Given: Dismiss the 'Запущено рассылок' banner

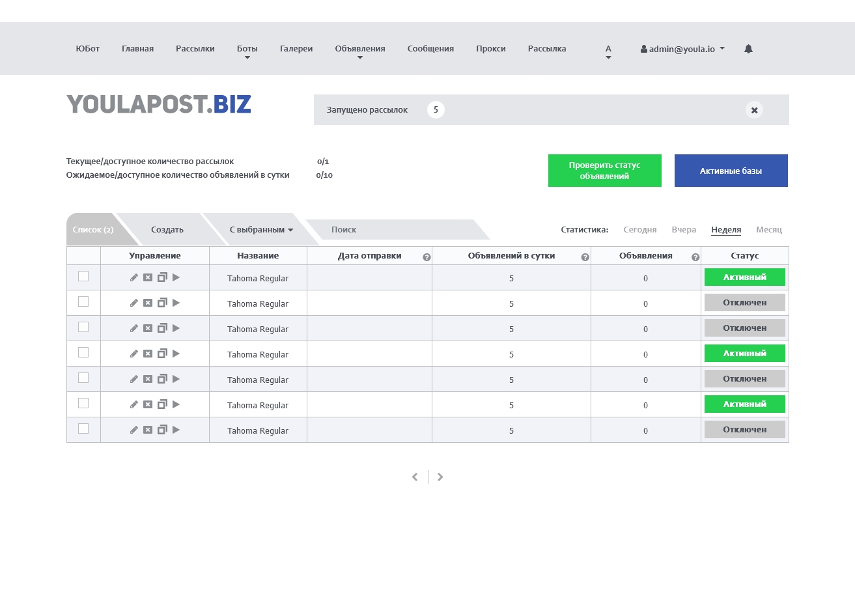Looking at the screenshot, I should click(754, 110).
